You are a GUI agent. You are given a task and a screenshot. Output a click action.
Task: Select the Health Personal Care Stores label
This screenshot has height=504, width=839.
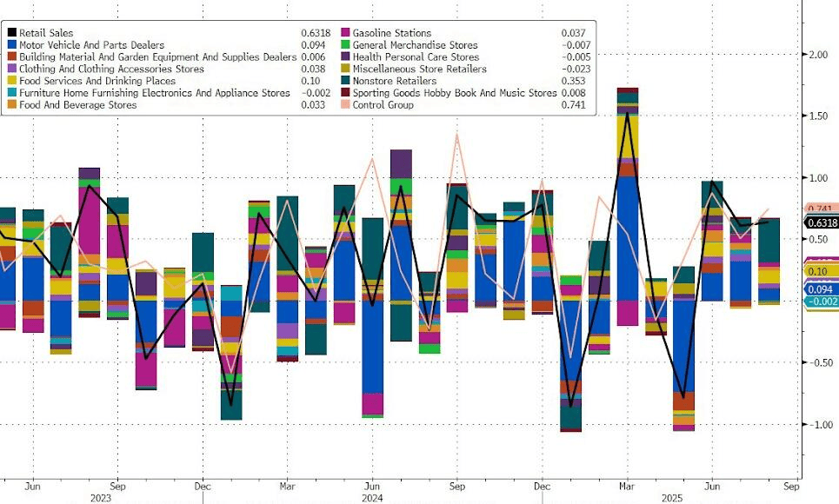[416, 57]
